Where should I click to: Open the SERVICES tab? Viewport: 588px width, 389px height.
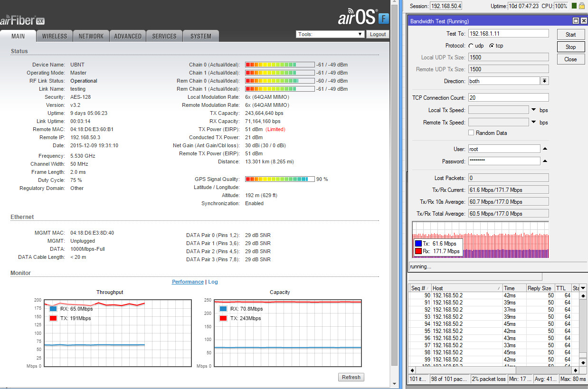click(x=164, y=36)
